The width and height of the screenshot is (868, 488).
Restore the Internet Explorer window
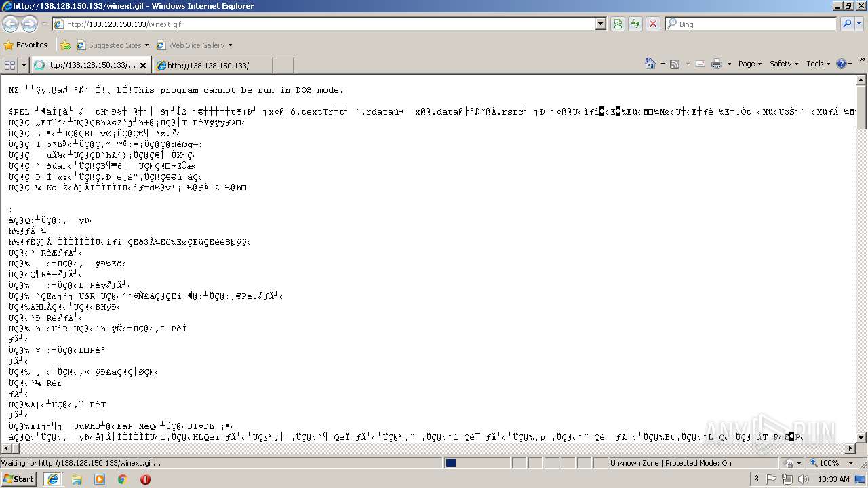848,6
